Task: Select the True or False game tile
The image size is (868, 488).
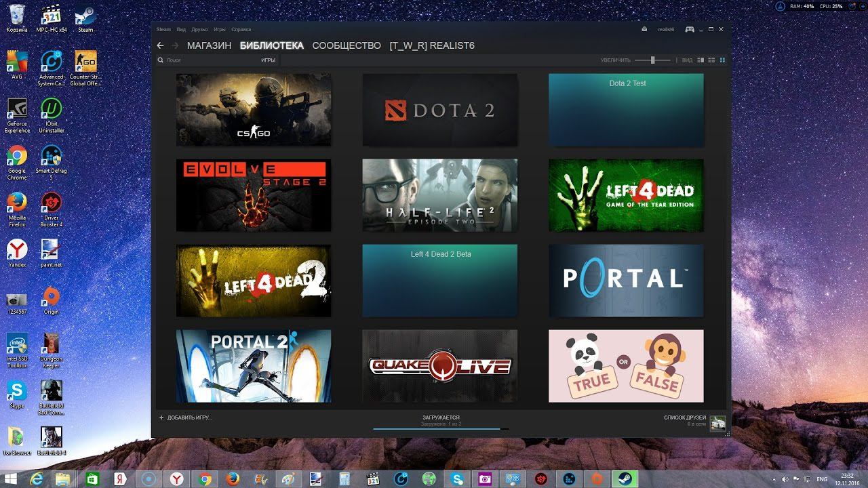Action: pyautogui.click(x=626, y=366)
